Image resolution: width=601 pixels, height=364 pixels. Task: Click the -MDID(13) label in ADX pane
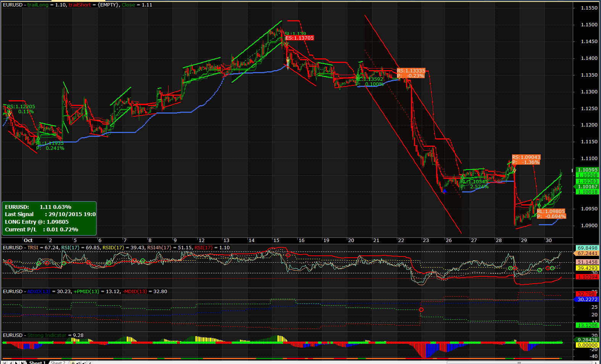(135, 292)
